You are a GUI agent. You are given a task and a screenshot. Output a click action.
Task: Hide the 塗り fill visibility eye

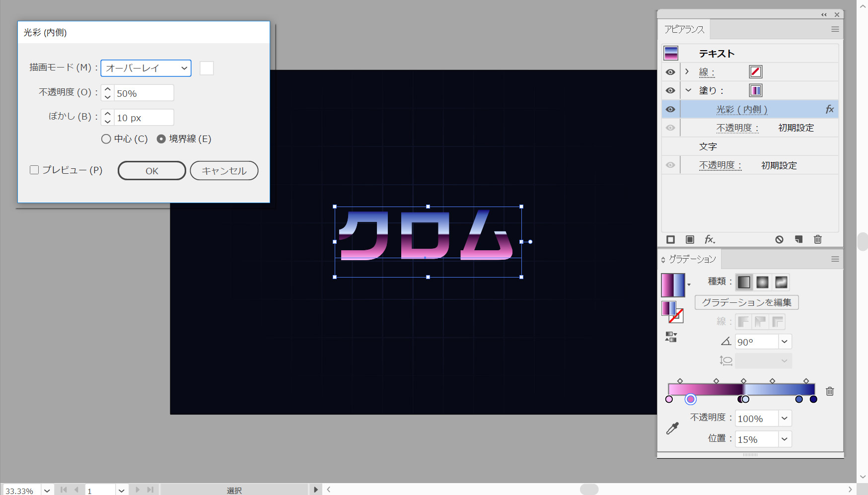pos(670,90)
